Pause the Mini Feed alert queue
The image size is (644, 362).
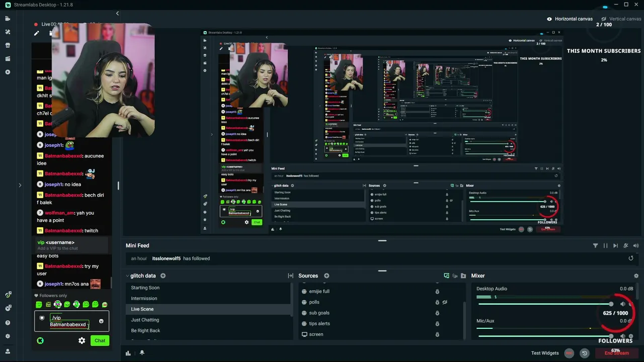pos(605,246)
